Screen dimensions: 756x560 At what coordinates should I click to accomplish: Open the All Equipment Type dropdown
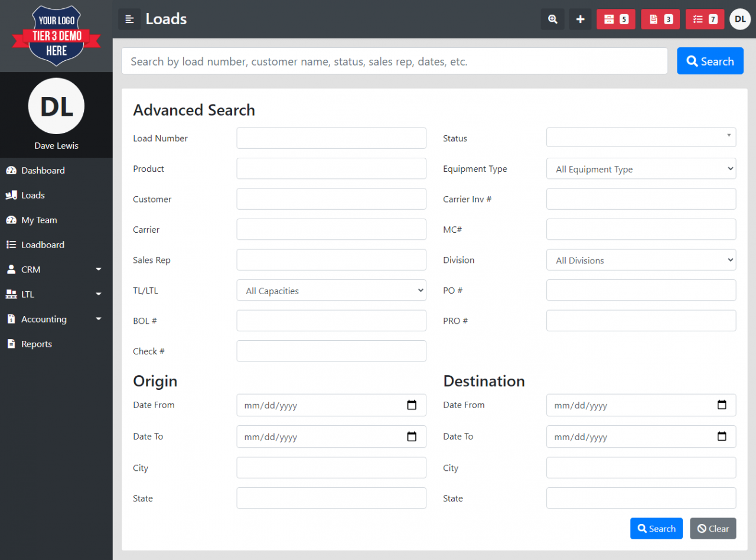[x=641, y=168]
